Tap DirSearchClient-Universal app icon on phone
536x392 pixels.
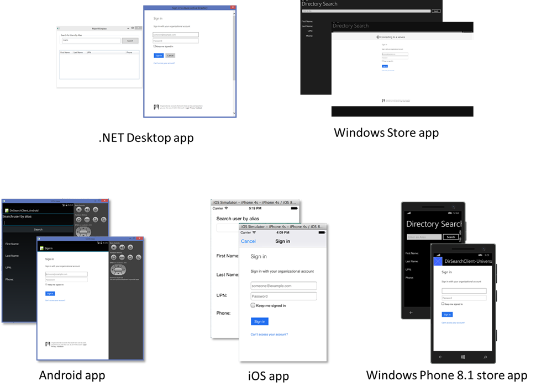tap(438, 261)
